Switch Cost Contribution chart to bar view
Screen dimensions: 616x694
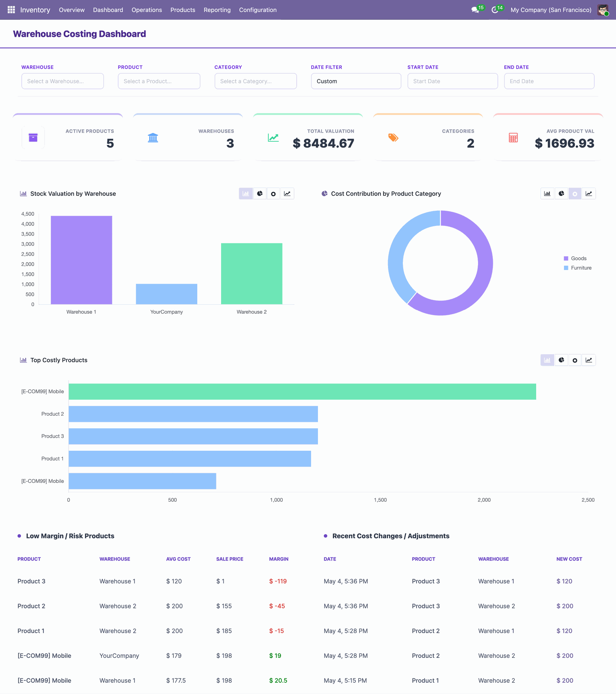547,194
